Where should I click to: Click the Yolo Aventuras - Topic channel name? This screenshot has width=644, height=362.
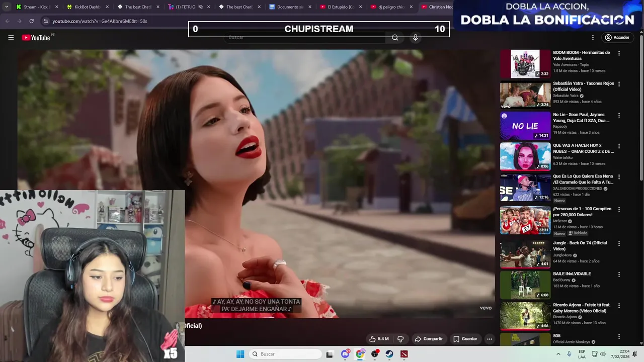tap(571, 65)
